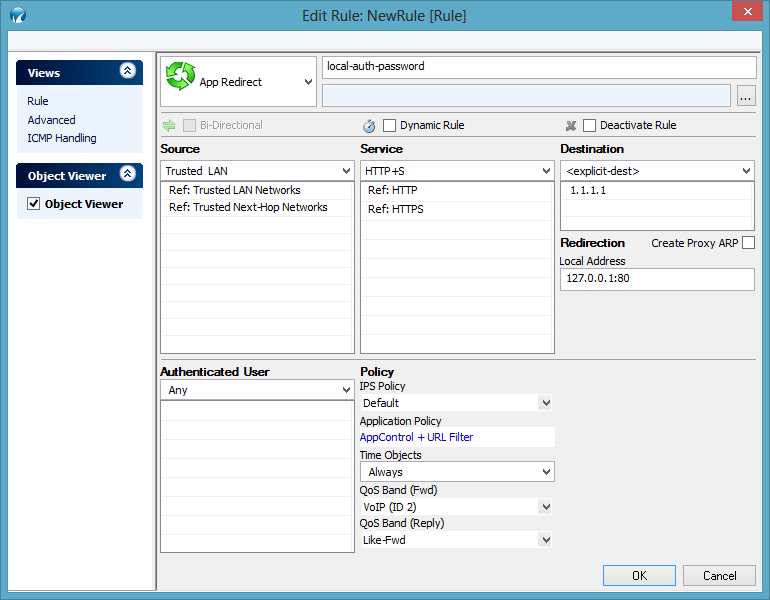Open the App Redirect action dropdown
This screenshot has height=600, width=770.
[308, 82]
